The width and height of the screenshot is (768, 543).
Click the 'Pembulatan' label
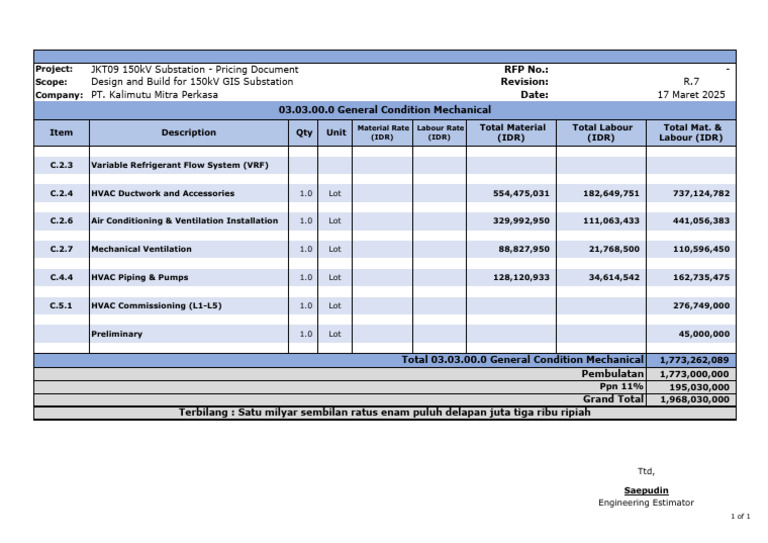click(x=613, y=374)
